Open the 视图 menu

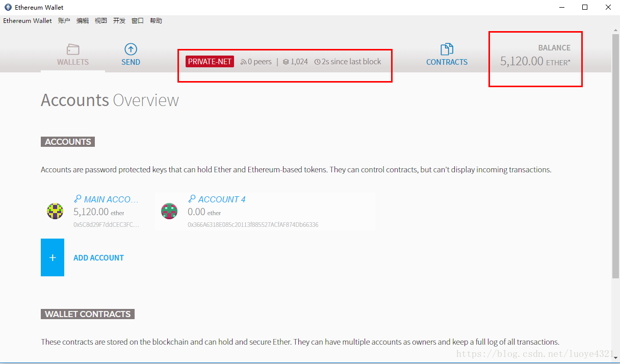pyautogui.click(x=101, y=21)
